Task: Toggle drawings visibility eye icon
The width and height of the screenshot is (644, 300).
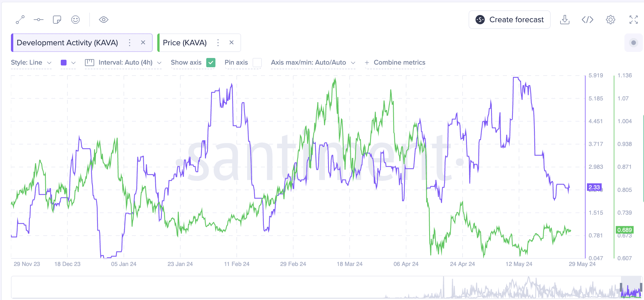Action: coord(104,20)
